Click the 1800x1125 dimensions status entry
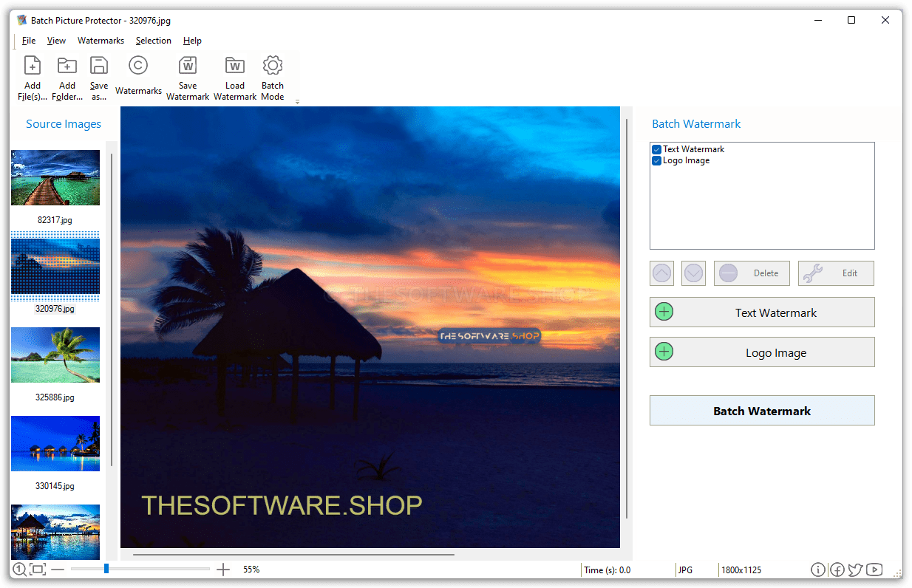912x588 pixels. coord(742,570)
